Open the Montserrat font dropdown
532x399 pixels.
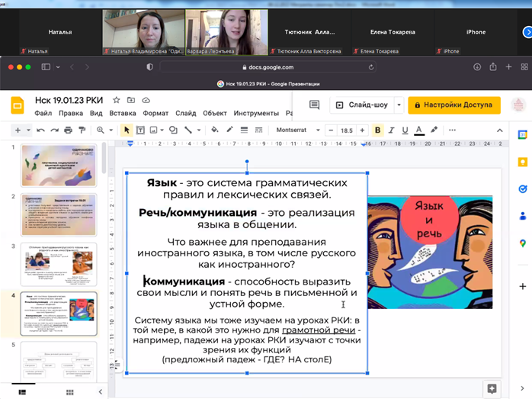[298, 130]
